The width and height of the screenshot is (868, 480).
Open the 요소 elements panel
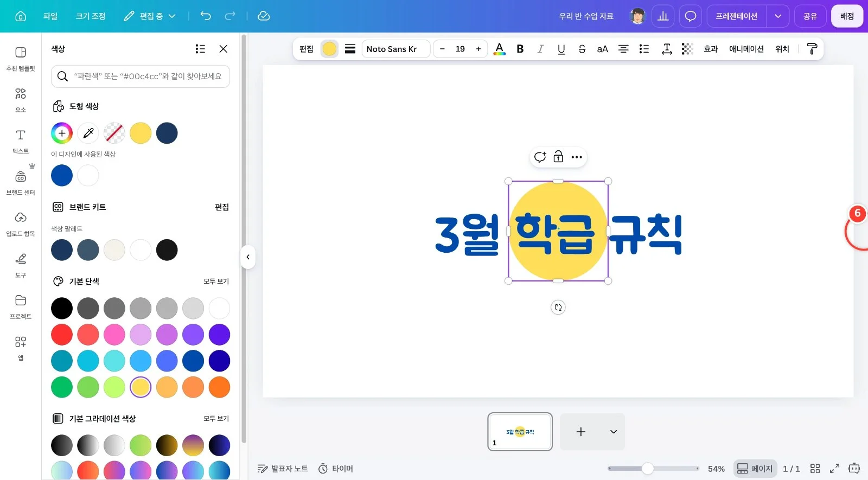[21, 100]
